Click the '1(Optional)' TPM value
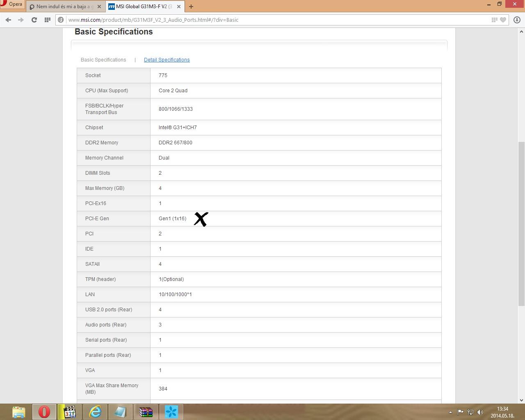525x420 pixels. click(171, 279)
